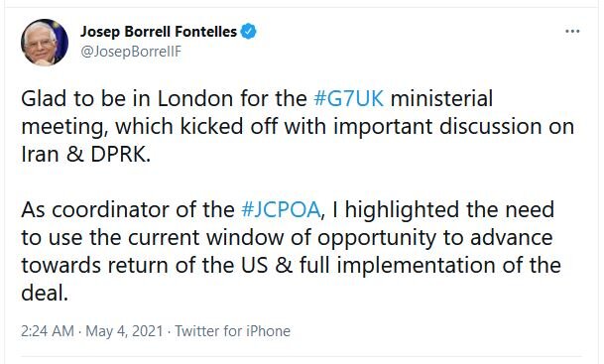
Task: Click the May 4, 2021 date
Action: pos(124,331)
